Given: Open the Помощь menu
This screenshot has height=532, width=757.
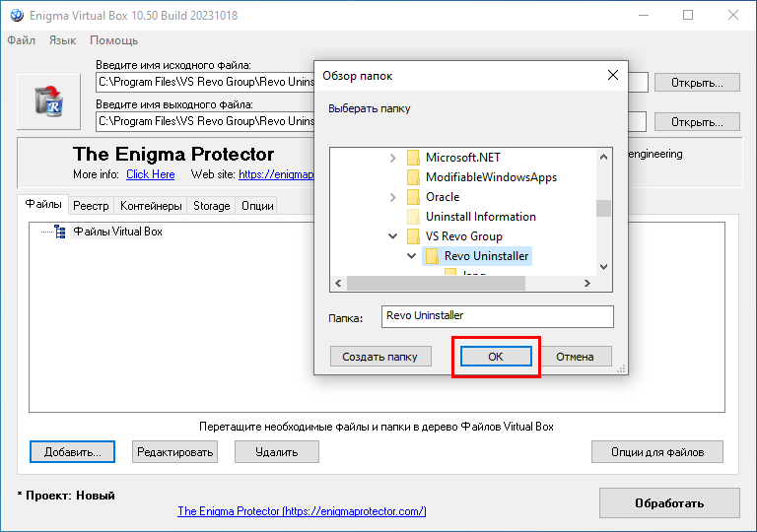Looking at the screenshot, I should tap(114, 40).
